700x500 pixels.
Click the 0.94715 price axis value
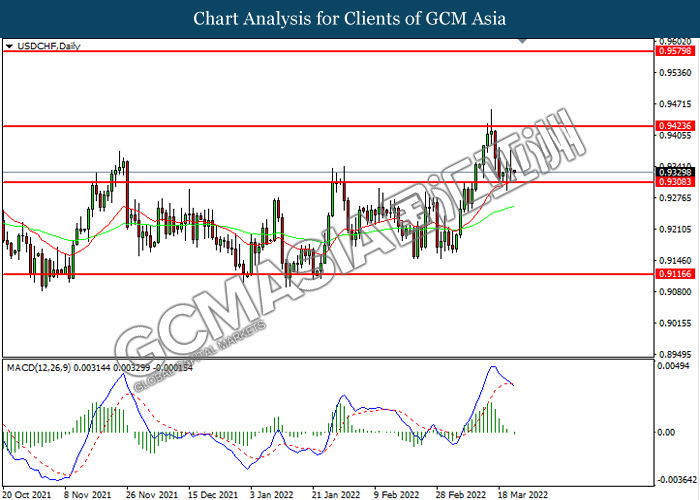[x=675, y=104]
